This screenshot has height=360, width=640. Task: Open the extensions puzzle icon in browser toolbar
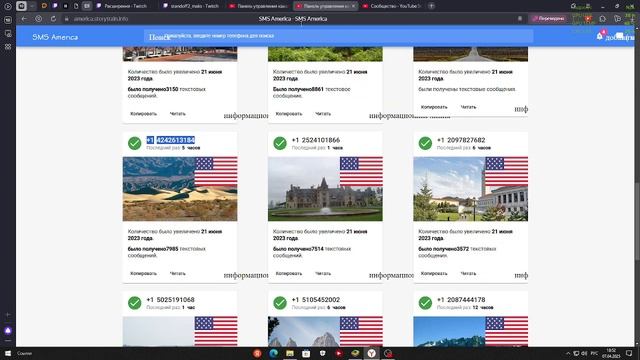pos(602,19)
